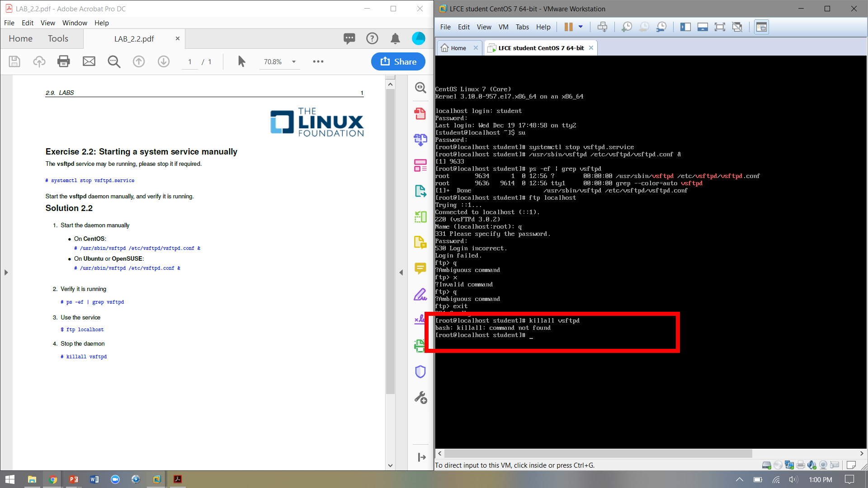Show hidden system tray icons
868x488 pixels.
pyautogui.click(x=740, y=479)
